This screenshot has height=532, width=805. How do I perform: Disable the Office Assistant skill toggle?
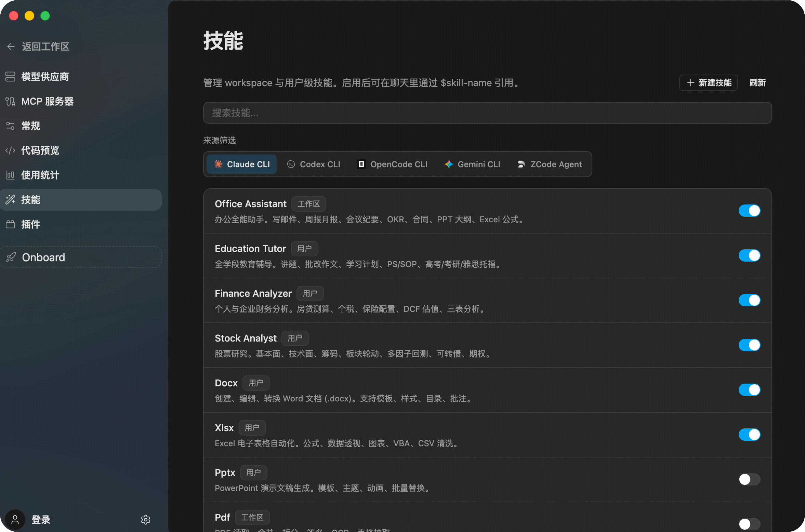[x=749, y=211]
